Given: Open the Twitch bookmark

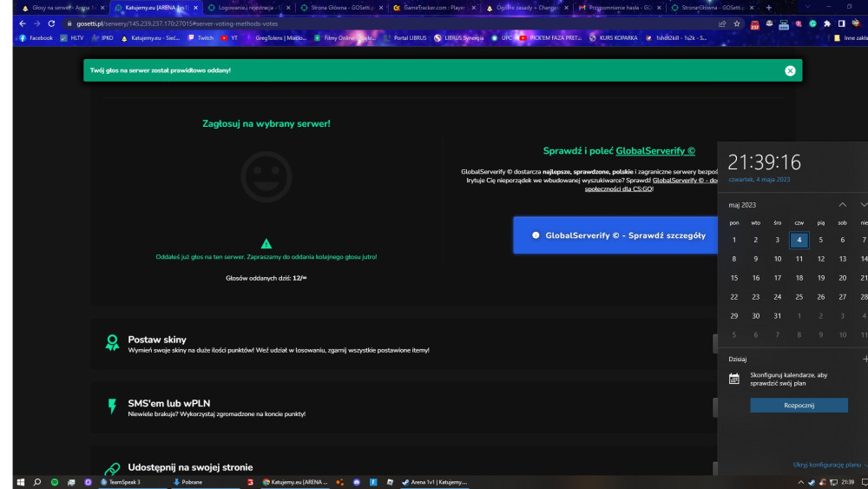Looking at the screenshot, I should coord(201,38).
